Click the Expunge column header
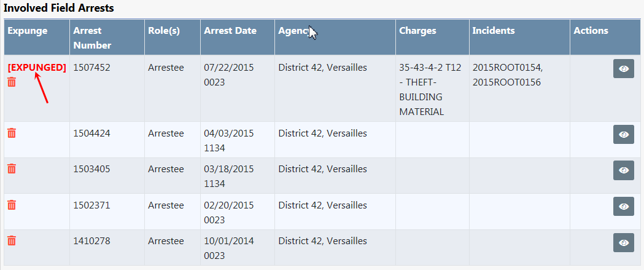This screenshot has width=644, height=270. tap(28, 31)
